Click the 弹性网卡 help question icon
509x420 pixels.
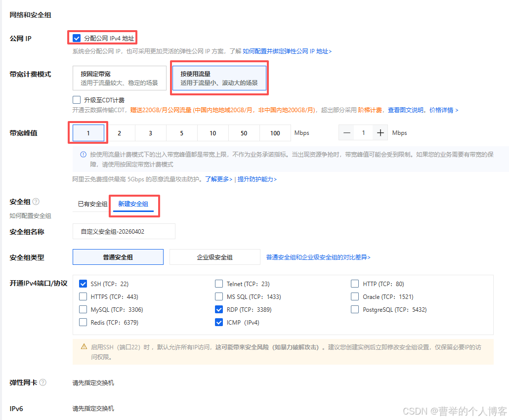pos(43,382)
